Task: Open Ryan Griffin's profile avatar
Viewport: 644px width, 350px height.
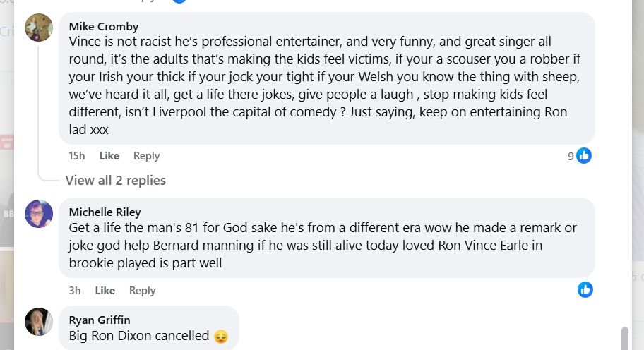Action: [x=39, y=321]
